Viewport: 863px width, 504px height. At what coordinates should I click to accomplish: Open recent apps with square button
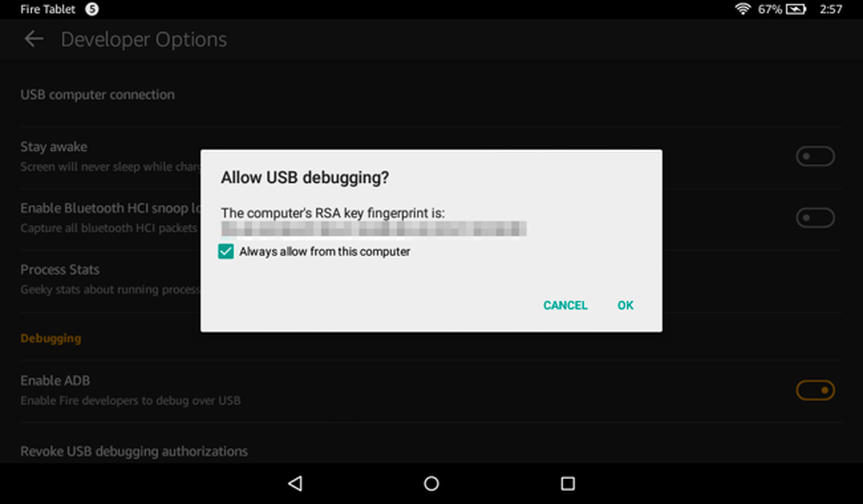click(x=568, y=483)
